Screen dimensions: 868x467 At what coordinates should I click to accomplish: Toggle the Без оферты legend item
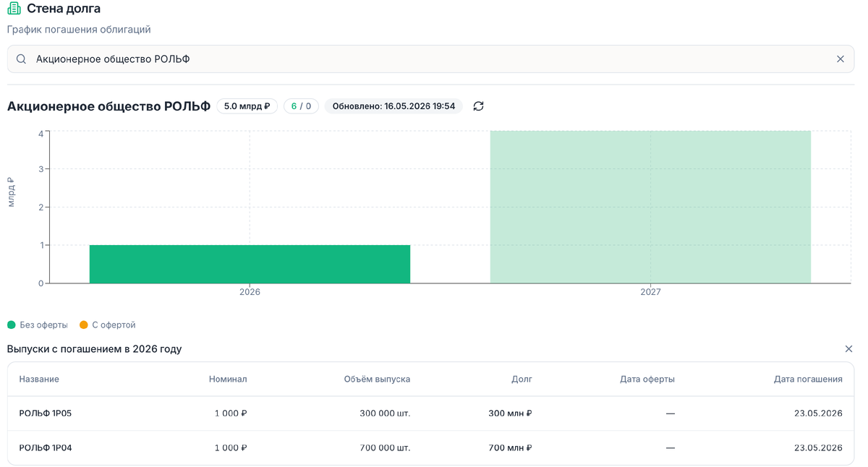point(38,325)
